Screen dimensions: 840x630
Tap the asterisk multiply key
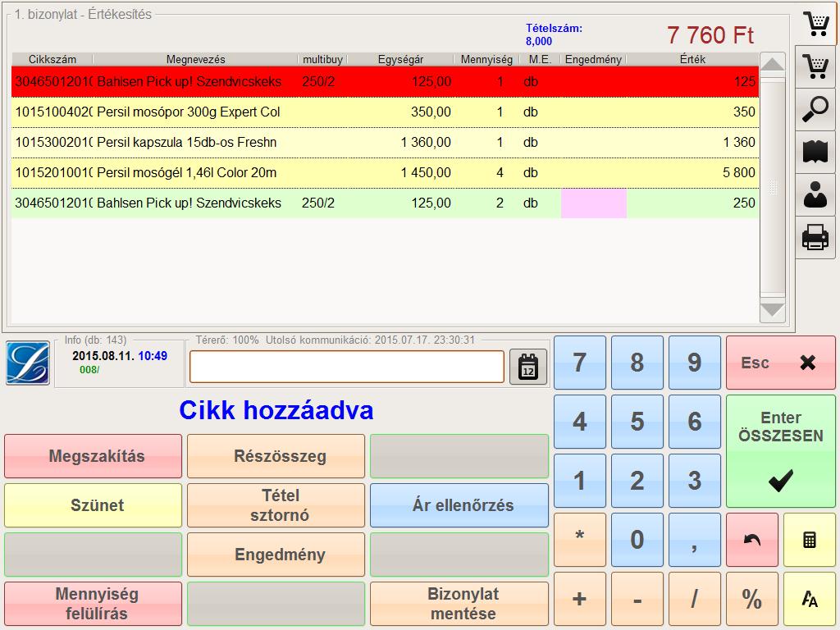pos(580,540)
